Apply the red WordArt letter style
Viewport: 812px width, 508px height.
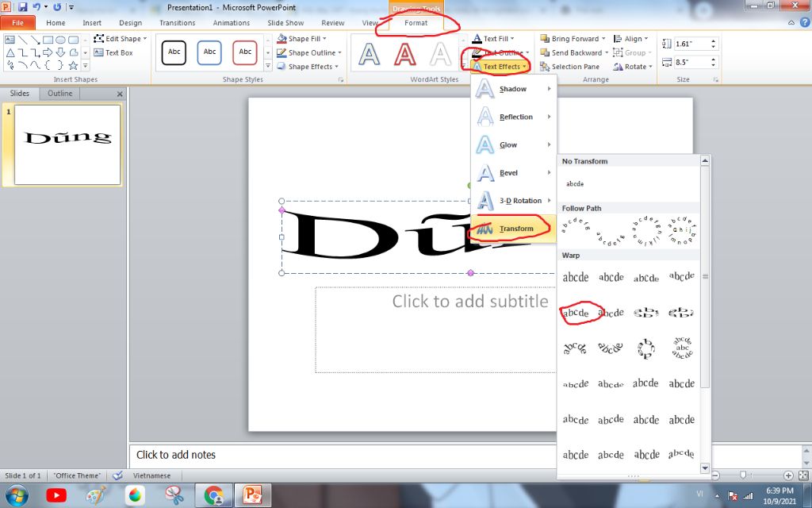coord(405,54)
